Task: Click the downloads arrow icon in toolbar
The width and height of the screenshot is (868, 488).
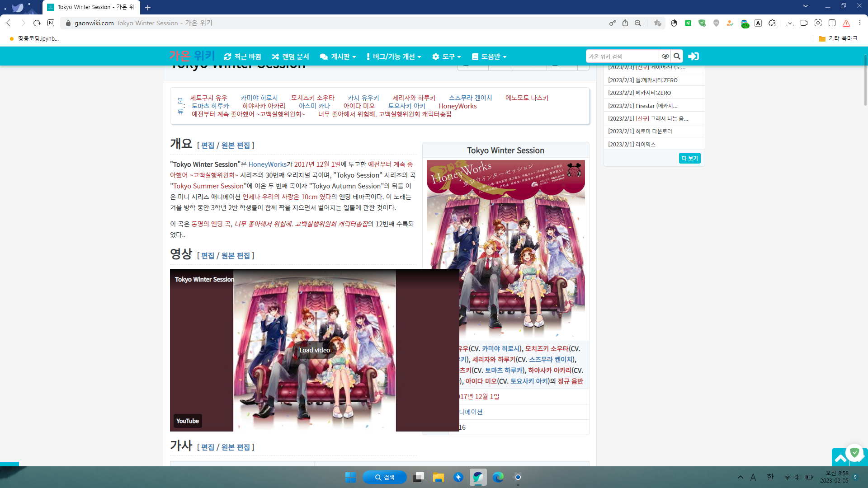Action: [x=790, y=23]
